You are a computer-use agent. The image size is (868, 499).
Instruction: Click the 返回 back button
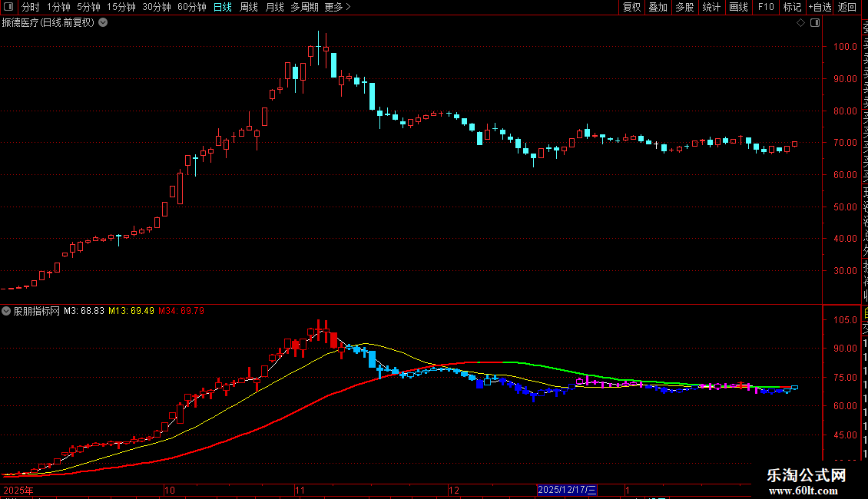[847, 7]
